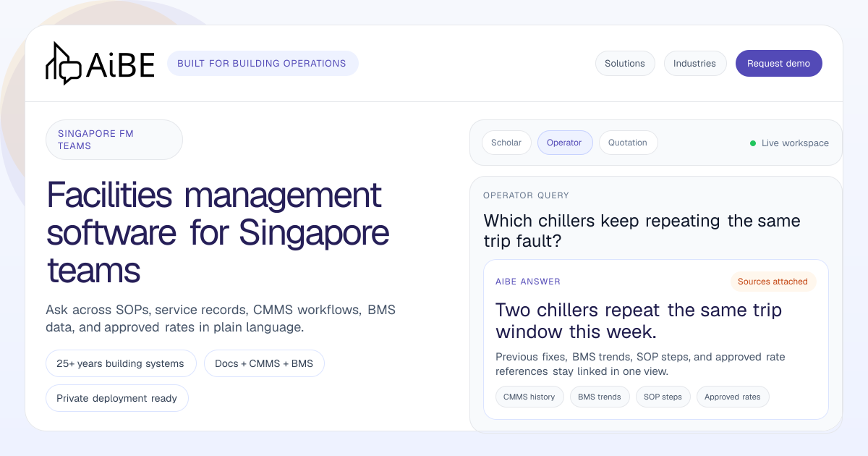
Task: Click the AIBE Answer label
Action: point(528,282)
